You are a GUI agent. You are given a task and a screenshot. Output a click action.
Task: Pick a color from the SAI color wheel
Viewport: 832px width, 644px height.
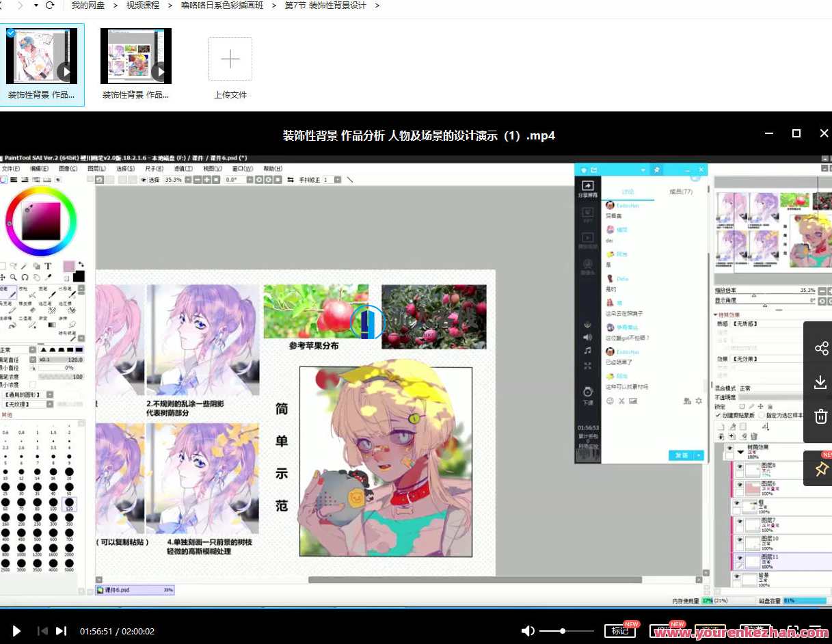(40, 220)
